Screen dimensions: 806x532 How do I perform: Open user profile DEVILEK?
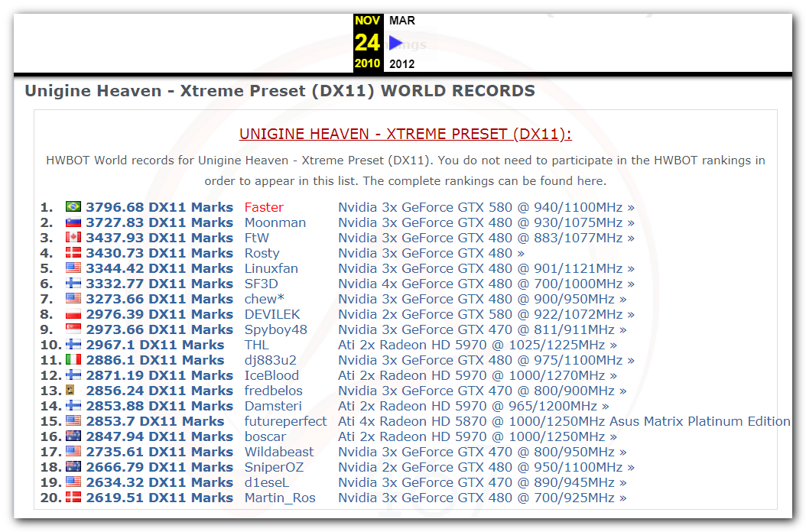pyautogui.click(x=272, y=314)
